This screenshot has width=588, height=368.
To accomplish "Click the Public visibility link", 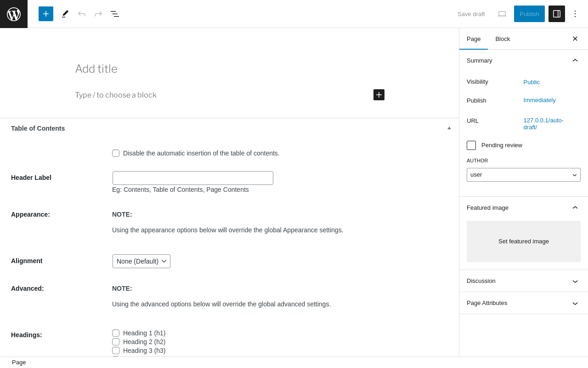I will (531, 82).
